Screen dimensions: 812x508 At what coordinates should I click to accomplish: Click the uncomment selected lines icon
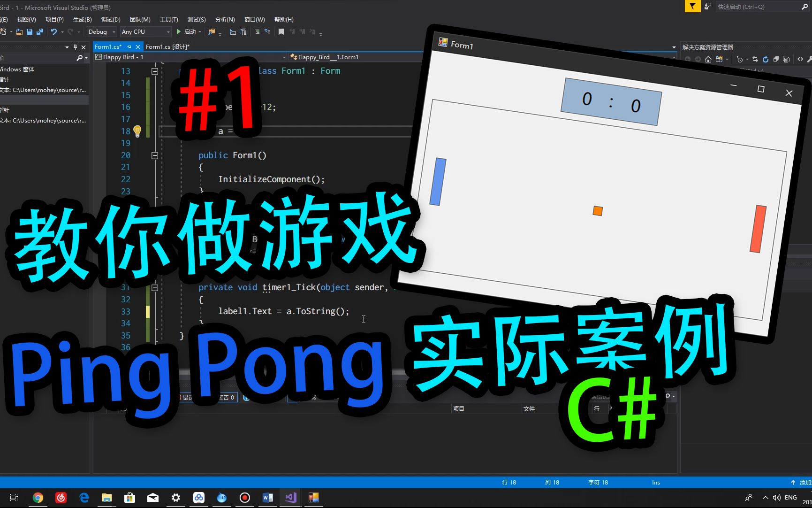coord(267,32)
